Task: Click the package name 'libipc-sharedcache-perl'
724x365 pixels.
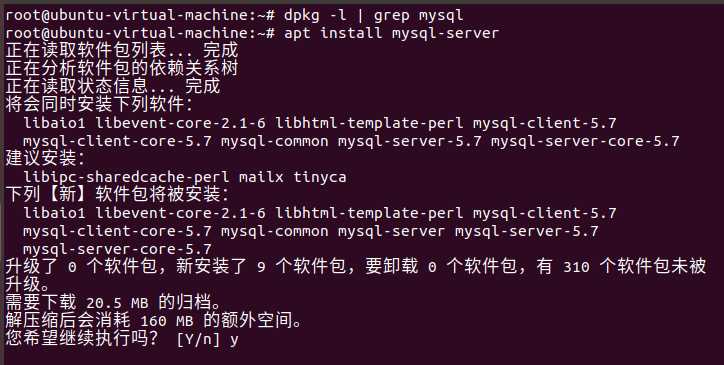Action: 126,176
